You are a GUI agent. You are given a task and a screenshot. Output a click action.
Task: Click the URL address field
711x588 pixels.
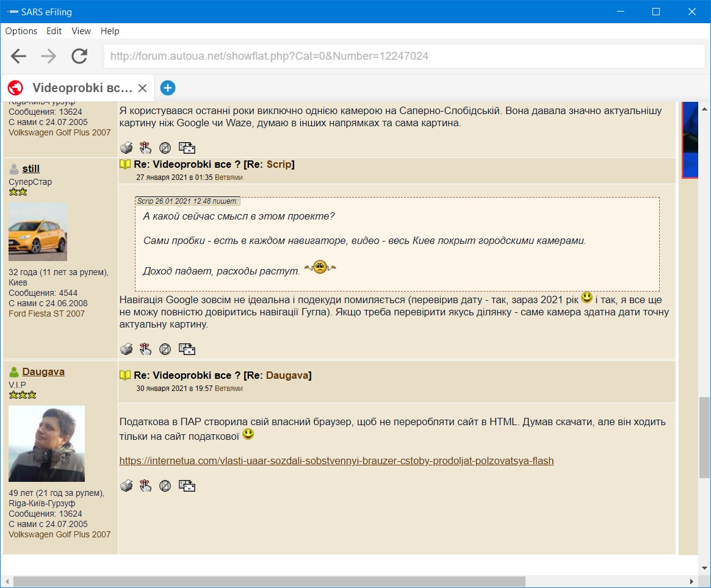(x=403, y=56)
